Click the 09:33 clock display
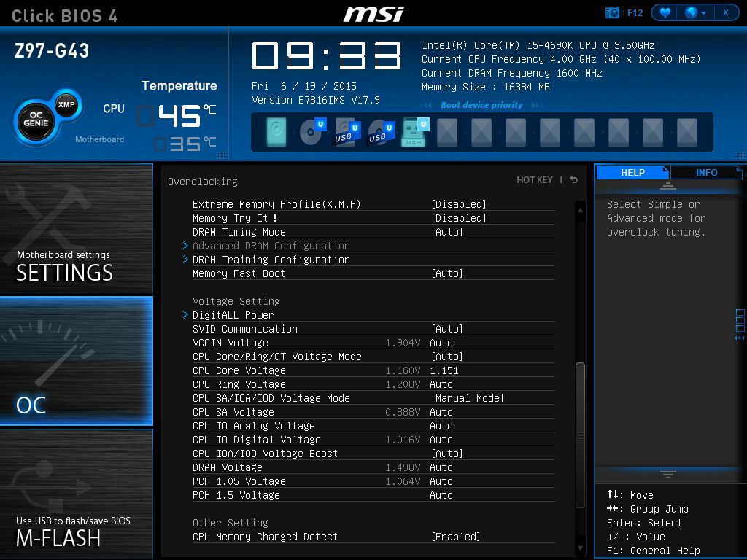This screenshot has width=747, height=560. [x=326, y=55]
